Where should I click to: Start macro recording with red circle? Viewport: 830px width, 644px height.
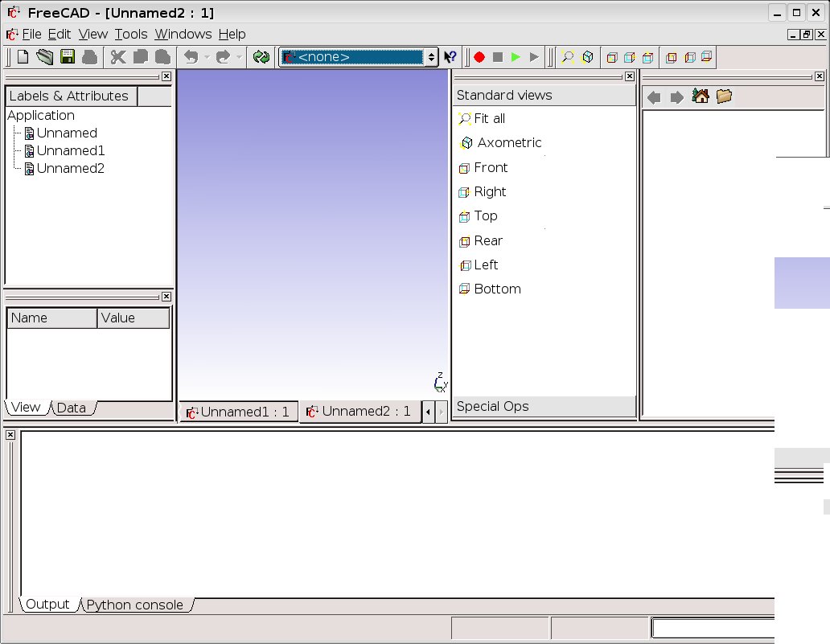click(x=479, y=57)
